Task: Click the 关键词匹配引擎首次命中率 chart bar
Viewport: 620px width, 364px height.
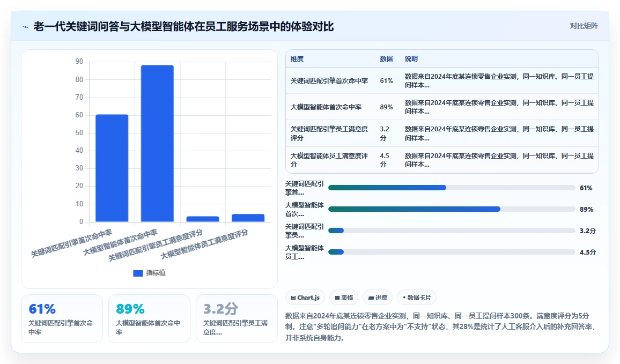Action: [x=112, y=168]
